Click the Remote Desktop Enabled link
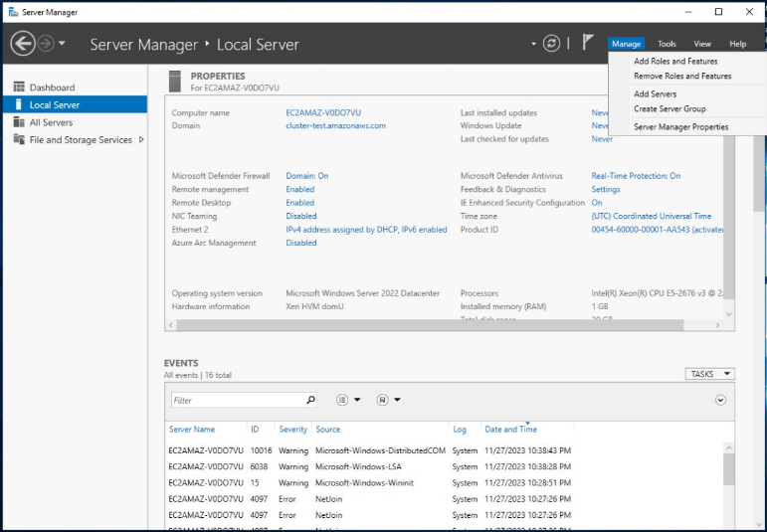Viewport: 767px width, 532px height. coord(299,203)
